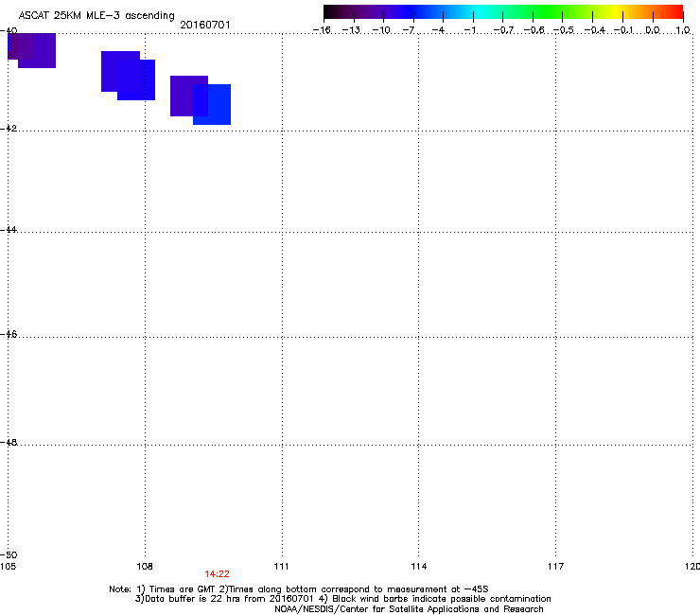The height and width of the screenshot is (615, 700).
Task: Click the -0.5 colorbar label
Action: coord(564,30)
